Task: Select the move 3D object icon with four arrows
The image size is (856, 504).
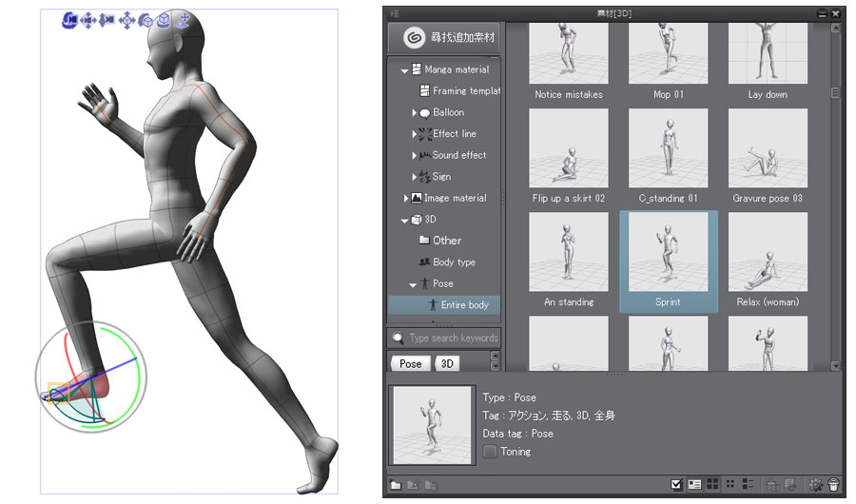Action: (x=126, y=19)
